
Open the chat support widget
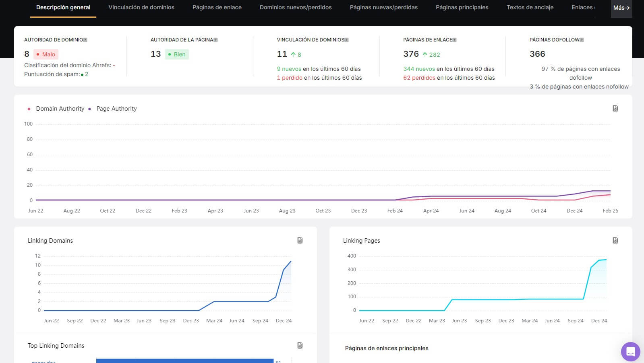tap(630, 352)
